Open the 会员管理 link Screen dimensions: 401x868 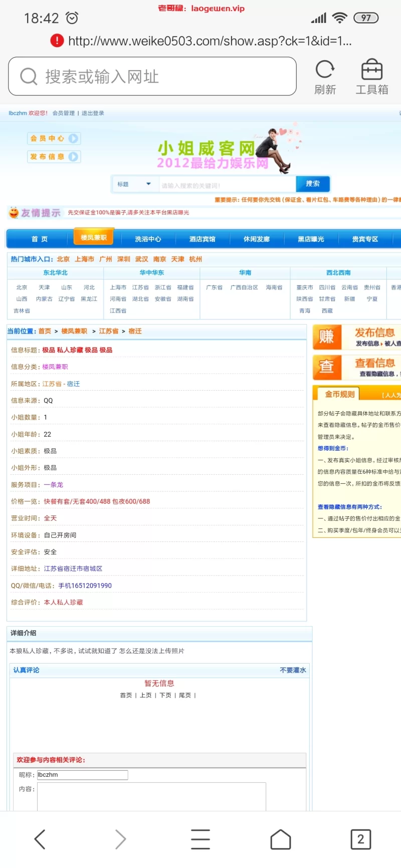click(x=64, y=113)
